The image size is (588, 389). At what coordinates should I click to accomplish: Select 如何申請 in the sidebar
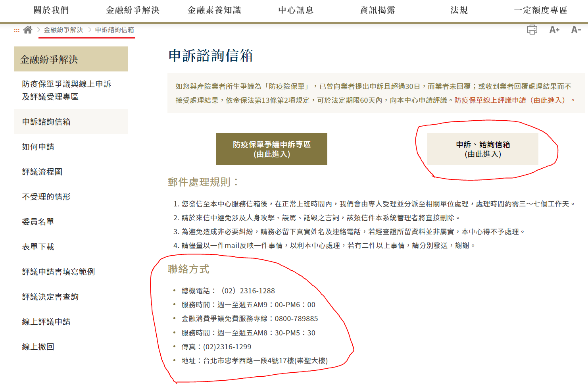38,147
